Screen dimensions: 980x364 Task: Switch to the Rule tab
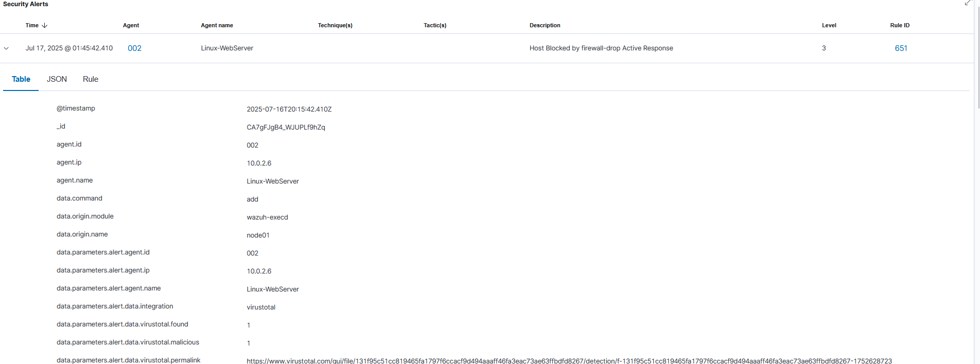(x=91, y=79)
